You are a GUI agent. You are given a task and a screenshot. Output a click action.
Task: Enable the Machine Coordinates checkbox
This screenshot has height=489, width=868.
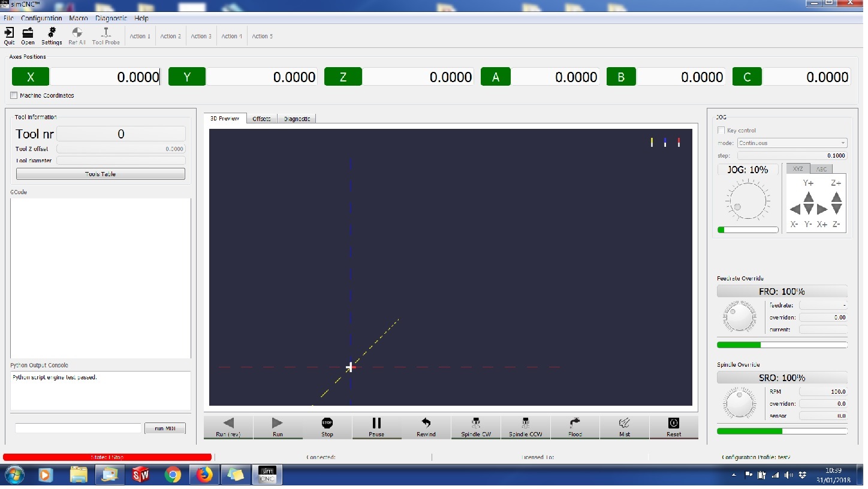point(14,95)
